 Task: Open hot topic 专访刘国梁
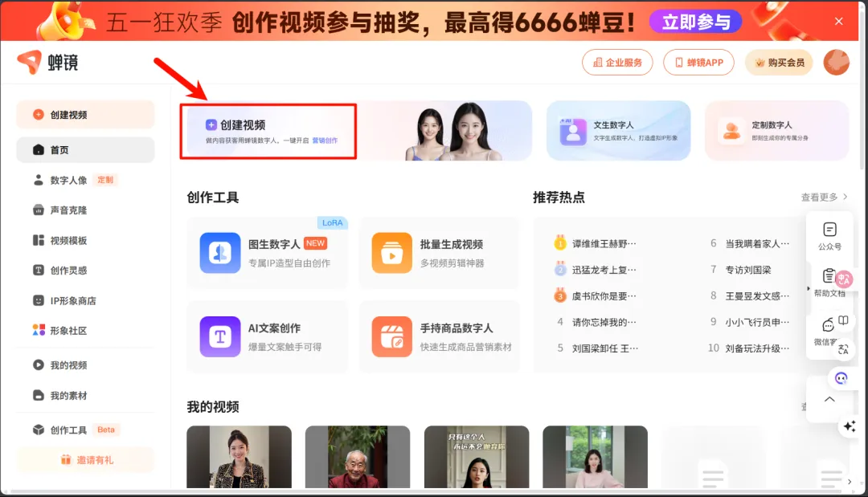tap(748, 270)
